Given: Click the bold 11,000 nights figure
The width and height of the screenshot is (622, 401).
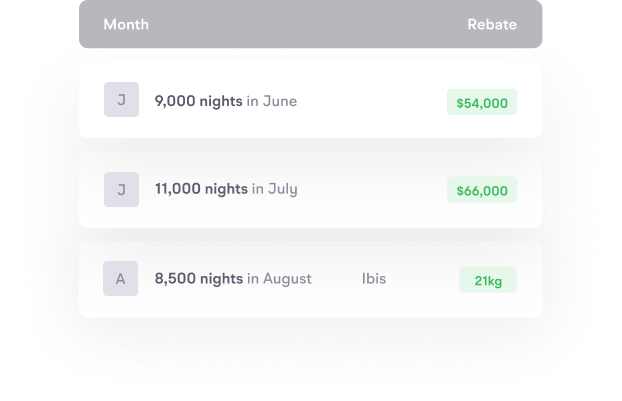Looking at the screenshot, I should click(x=201, y=189).
